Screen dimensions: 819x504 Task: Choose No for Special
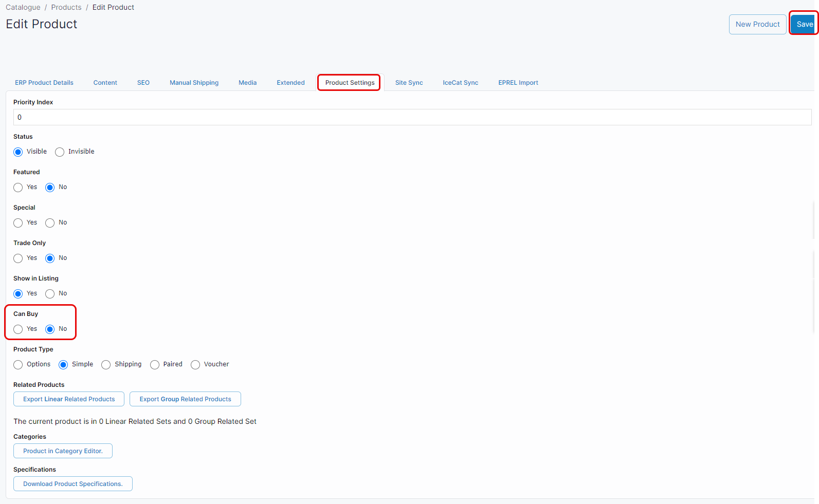(50, 223)
